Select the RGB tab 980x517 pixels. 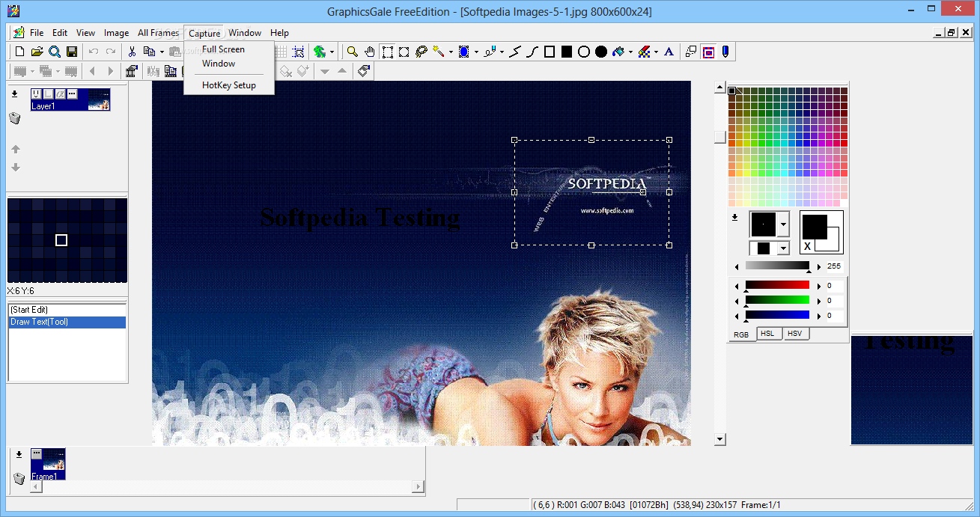(741, 334)
